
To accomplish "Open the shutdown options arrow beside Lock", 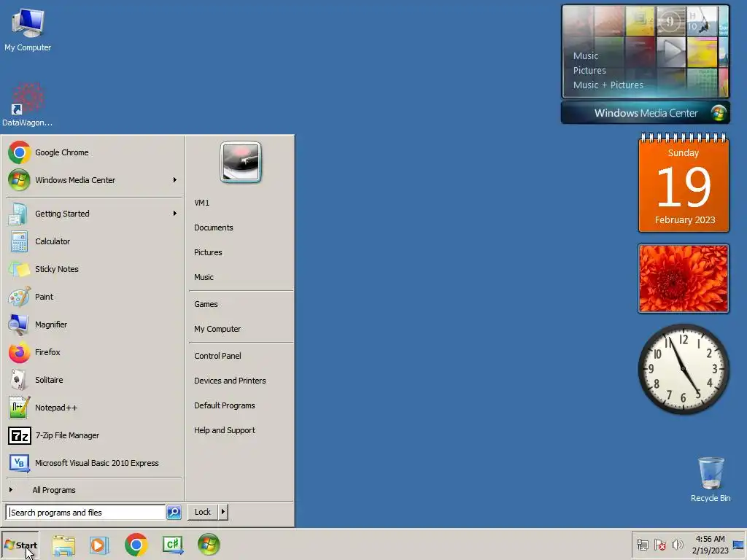I will tap(223, 512).
